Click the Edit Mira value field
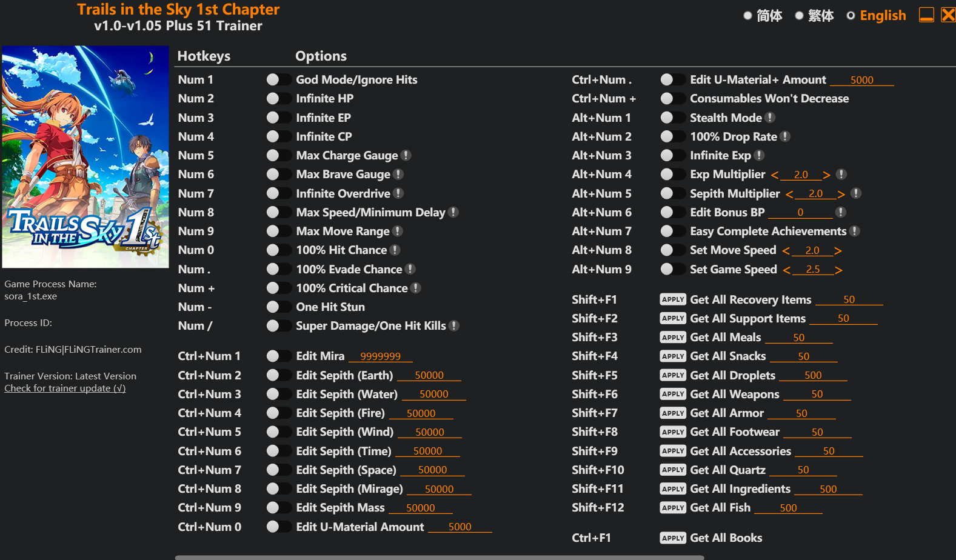Screen dimensions: 956x560 click(x=381, y=356)
